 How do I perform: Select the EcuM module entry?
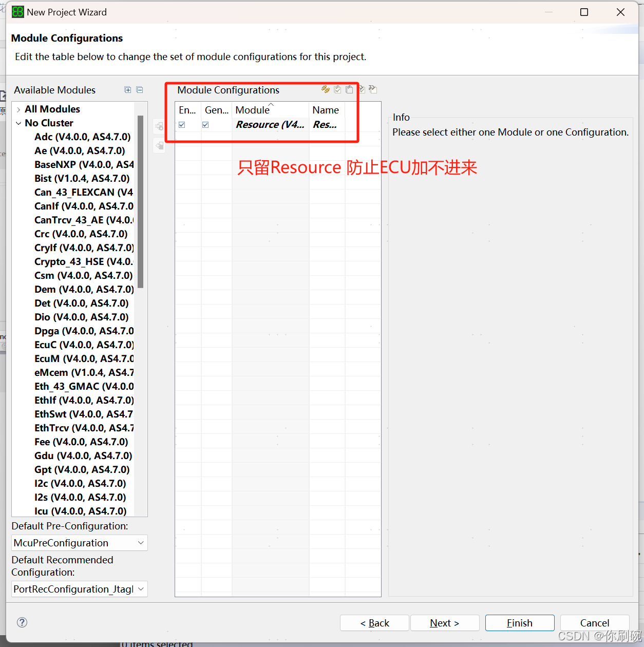coord(84,359)
